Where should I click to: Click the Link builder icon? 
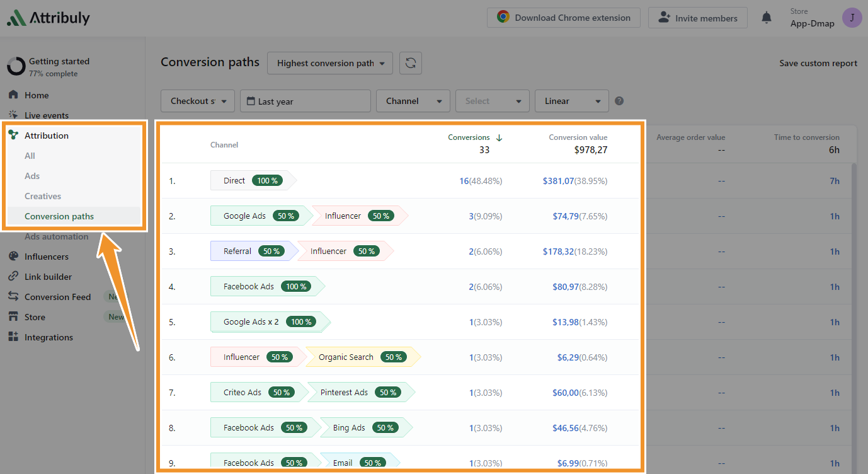tap(13, 277)
